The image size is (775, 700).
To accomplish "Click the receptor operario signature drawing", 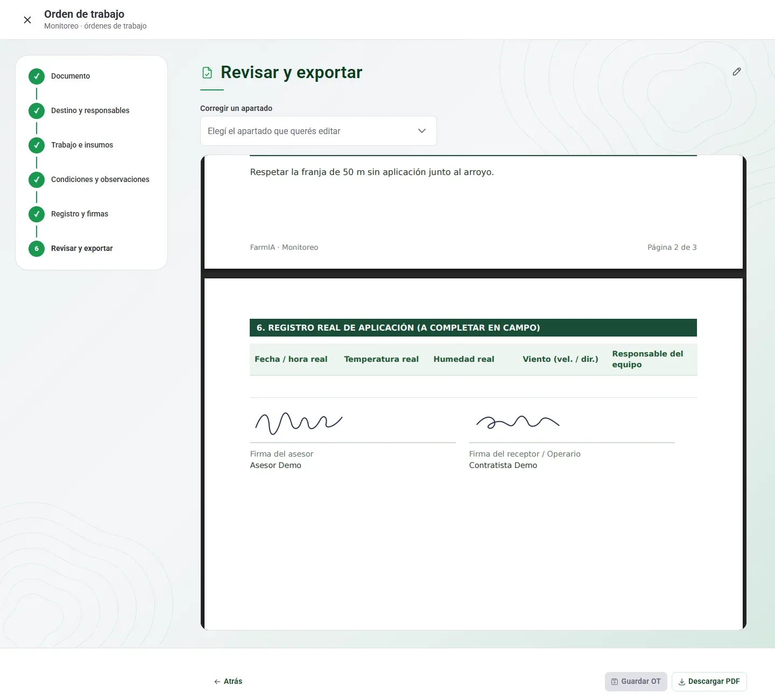I will point(518,422).
